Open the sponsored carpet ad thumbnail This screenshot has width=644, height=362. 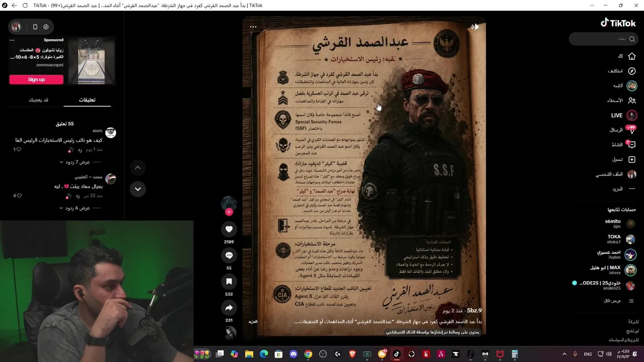[92, 60]
